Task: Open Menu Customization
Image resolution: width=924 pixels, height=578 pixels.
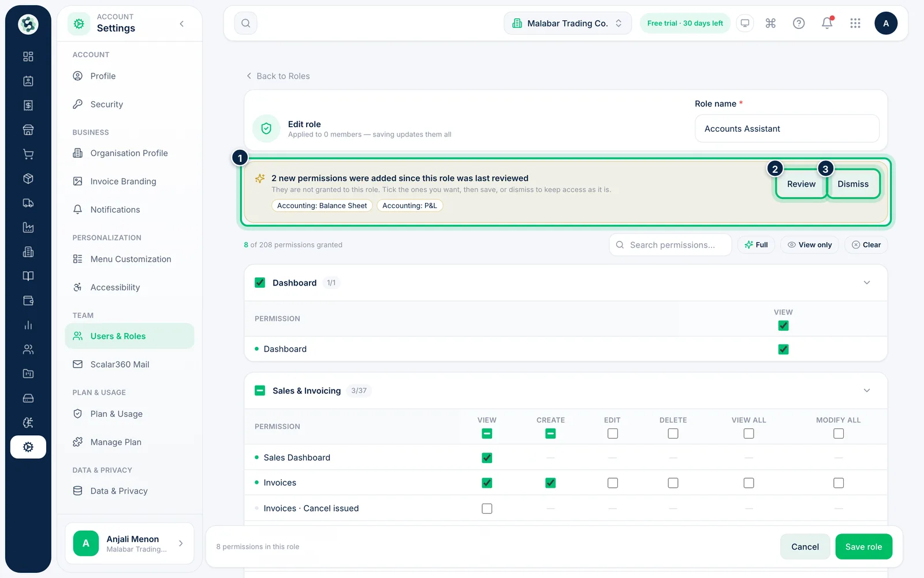Action: pyautogui.click(x=129, y=259)
